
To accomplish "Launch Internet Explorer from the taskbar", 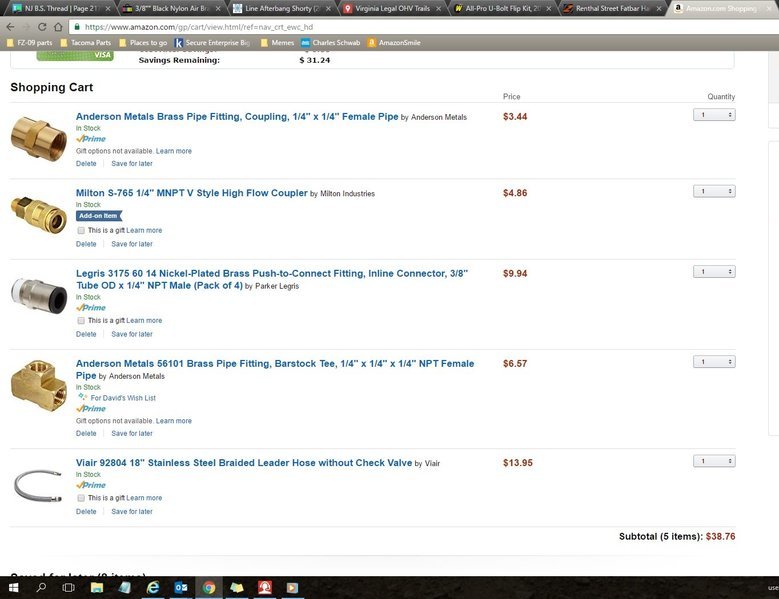I will (x=153, y=588).
